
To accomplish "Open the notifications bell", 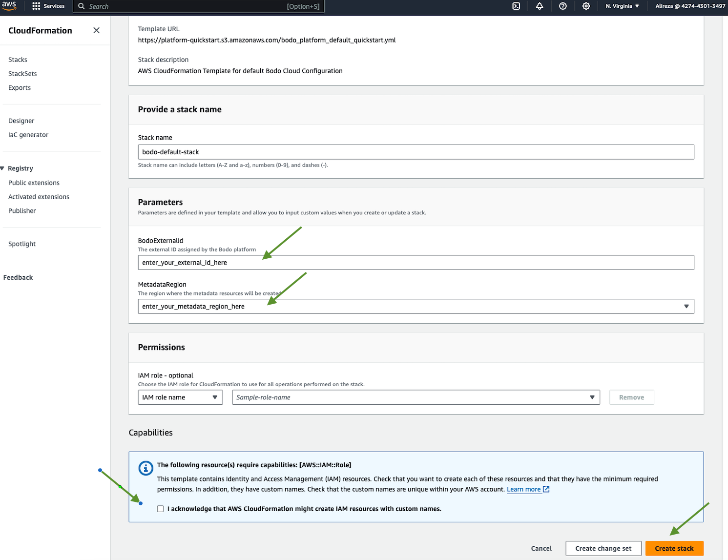I will click(540, 6).
